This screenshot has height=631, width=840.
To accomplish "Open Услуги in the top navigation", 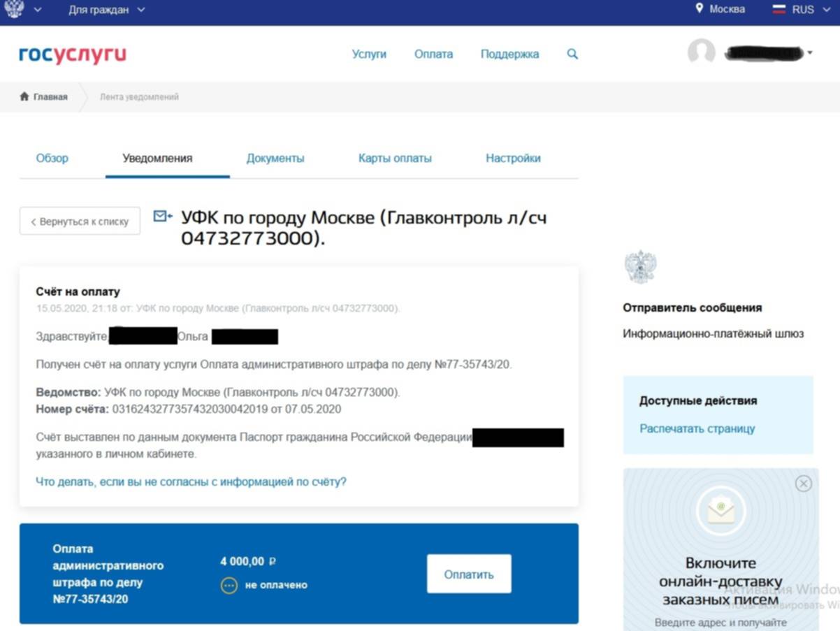I will click(x=369, y=55).
